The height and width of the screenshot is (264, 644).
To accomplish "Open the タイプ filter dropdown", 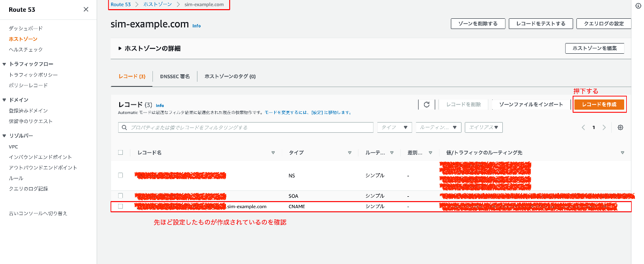I will (394, 127).
